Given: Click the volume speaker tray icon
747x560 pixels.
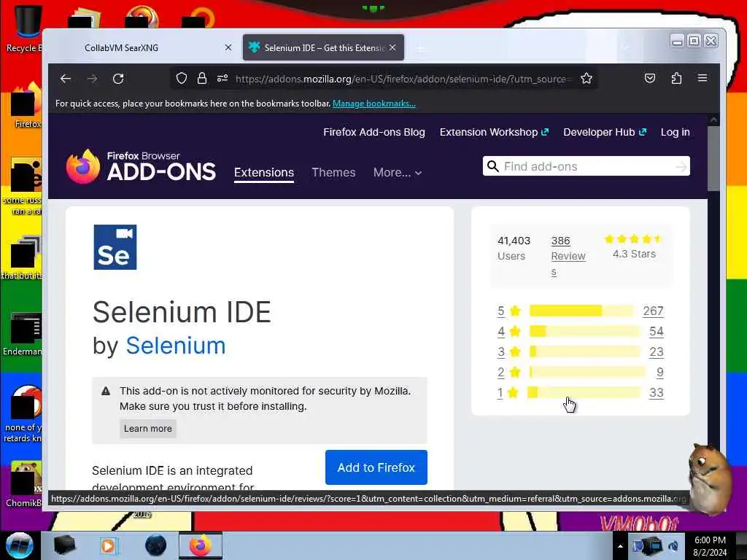Looking at the screenshot, I should (x=673, y=546).
